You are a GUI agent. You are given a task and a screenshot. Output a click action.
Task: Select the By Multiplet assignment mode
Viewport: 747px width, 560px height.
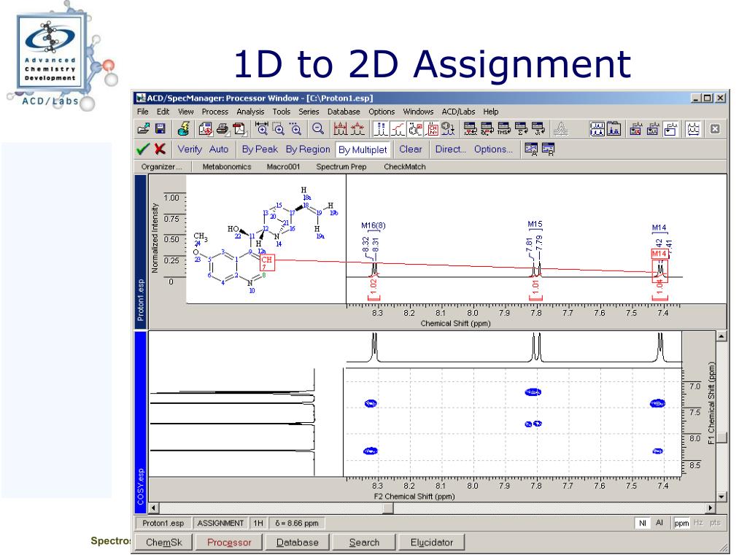[x=363, y=149]
